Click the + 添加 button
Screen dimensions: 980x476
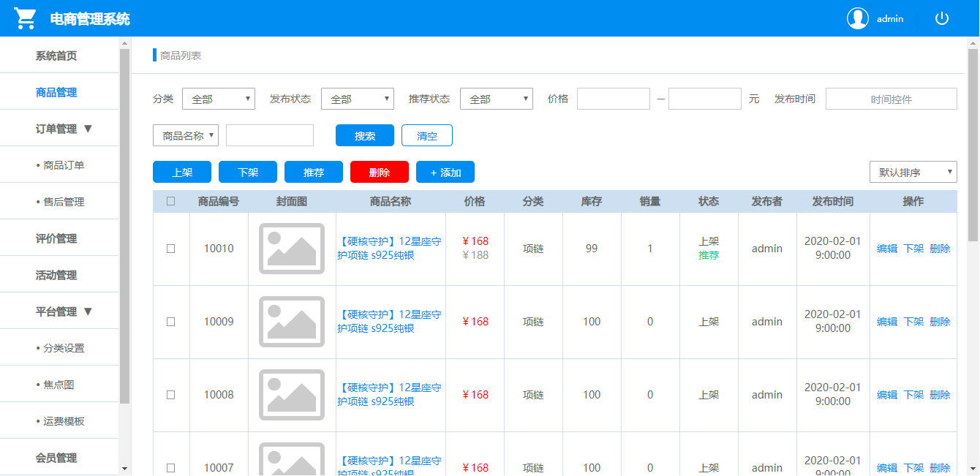pyautogui.click(x=445, y=172)
